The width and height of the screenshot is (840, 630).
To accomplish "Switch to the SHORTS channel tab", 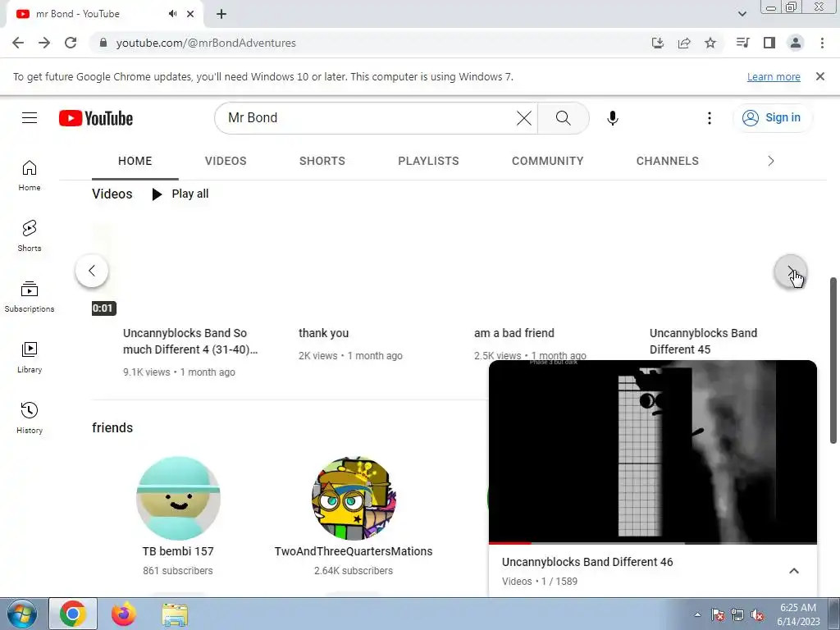I will 322,161.
